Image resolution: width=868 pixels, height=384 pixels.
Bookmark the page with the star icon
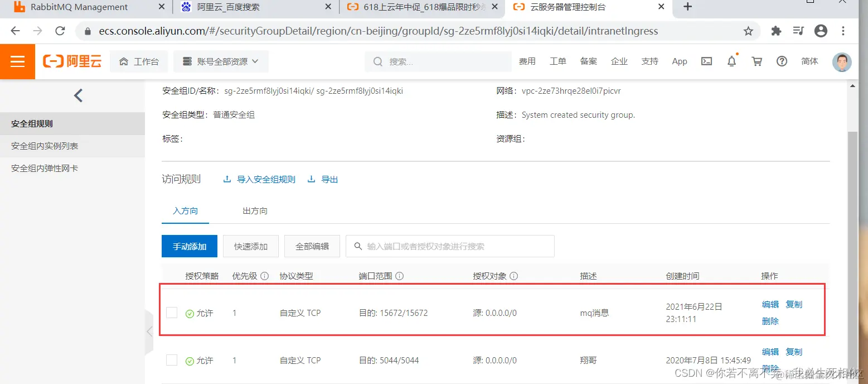(749, 31)
